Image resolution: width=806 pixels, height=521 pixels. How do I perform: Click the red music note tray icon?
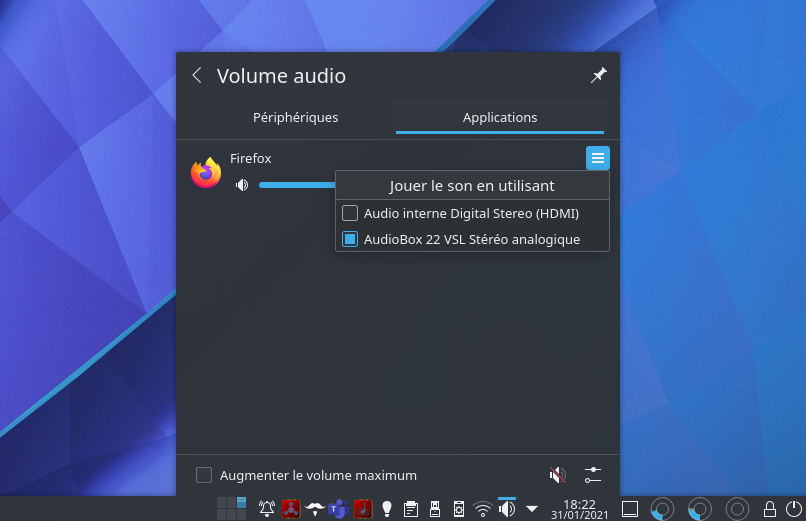point(363,509)
